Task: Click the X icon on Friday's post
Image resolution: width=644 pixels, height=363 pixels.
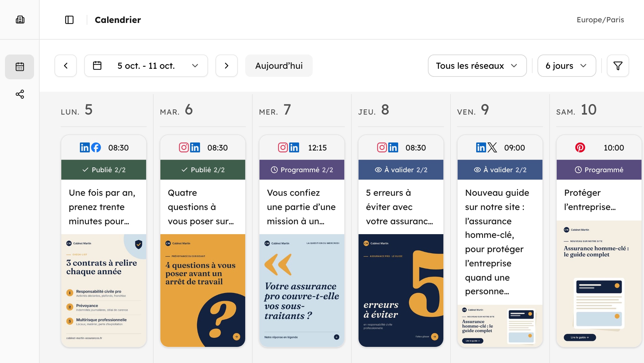Action: click(x=492, y=147)
